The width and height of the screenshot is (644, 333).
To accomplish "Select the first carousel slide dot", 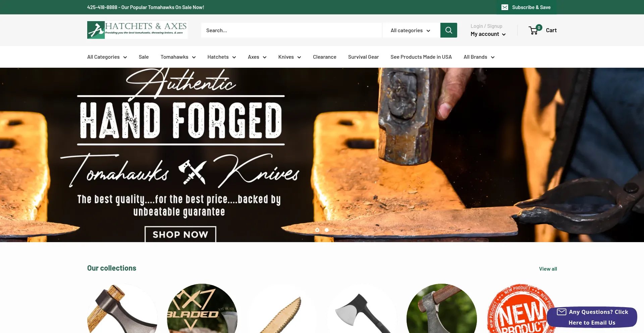I will (x=317, y=230).
